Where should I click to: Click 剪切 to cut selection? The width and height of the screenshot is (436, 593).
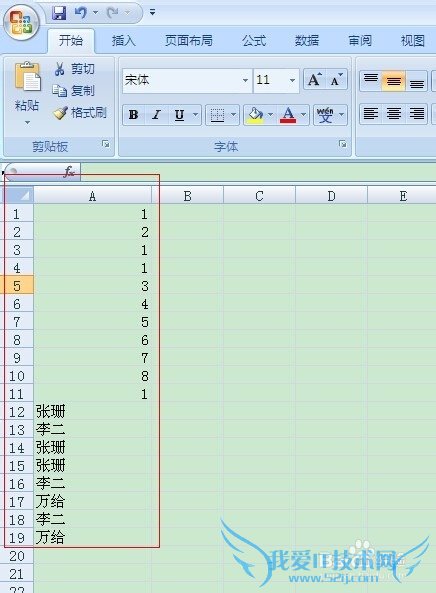pos(74,69)
